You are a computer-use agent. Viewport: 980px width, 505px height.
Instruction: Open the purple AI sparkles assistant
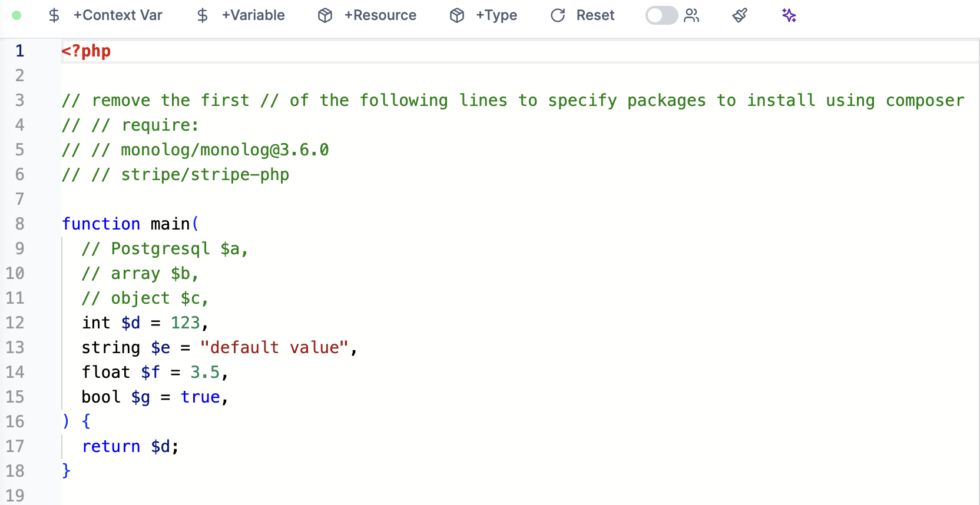[x=789, y=16]
